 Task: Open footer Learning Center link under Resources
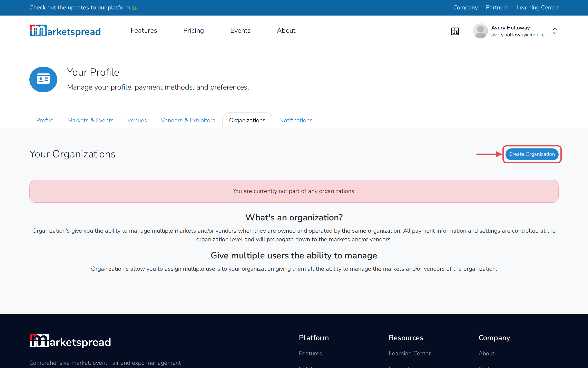[x=409, y=353]
